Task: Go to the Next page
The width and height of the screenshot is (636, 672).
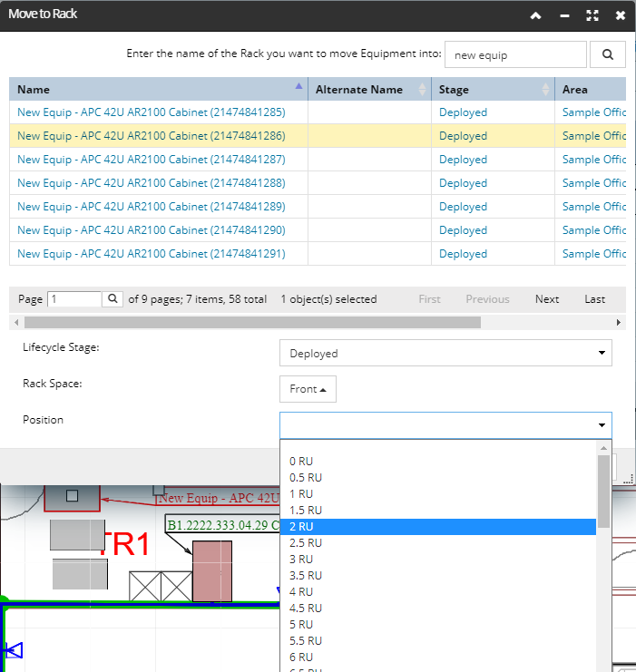Action: click(x=547, y=298)
